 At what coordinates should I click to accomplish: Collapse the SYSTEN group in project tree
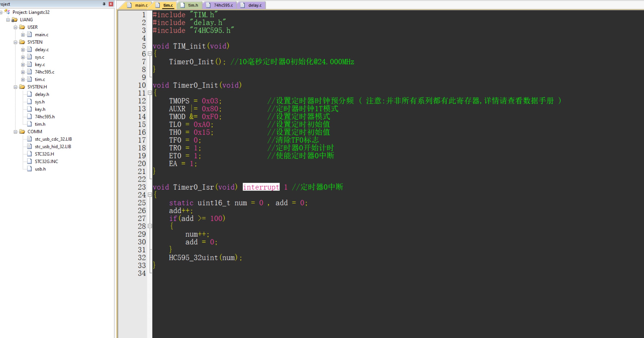point(15,42)
